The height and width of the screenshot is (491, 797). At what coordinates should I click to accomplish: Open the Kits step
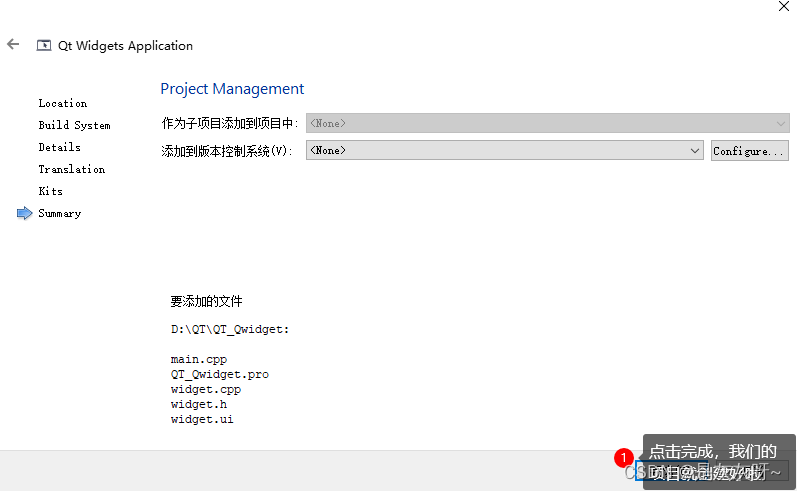(x=51, y=191)
